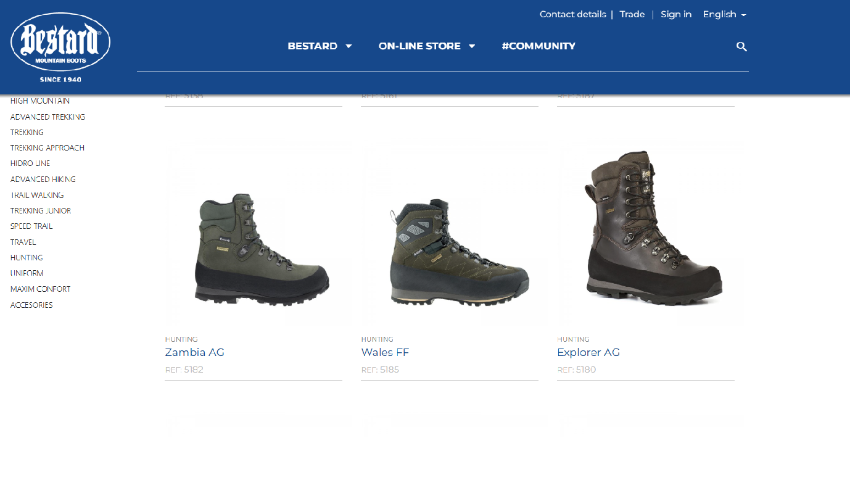Open the Contact details link
850x504 pixels.
[x=572, y=14]
